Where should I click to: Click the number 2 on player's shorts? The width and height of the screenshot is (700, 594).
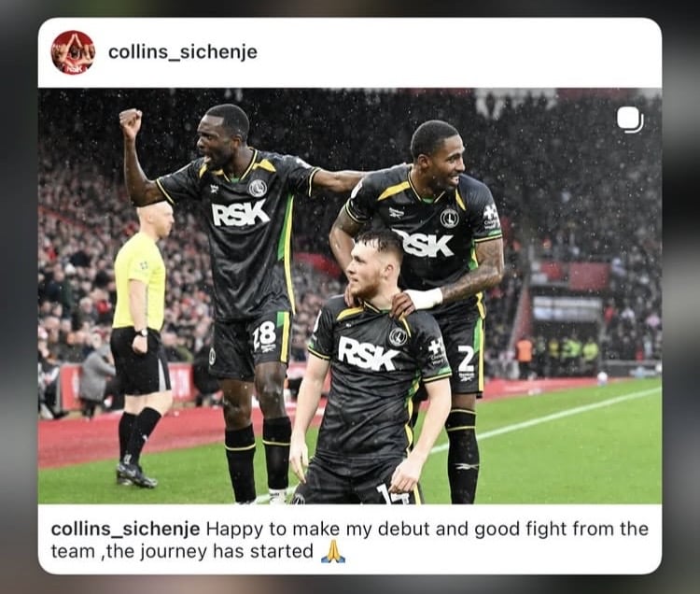click(466, 359)
